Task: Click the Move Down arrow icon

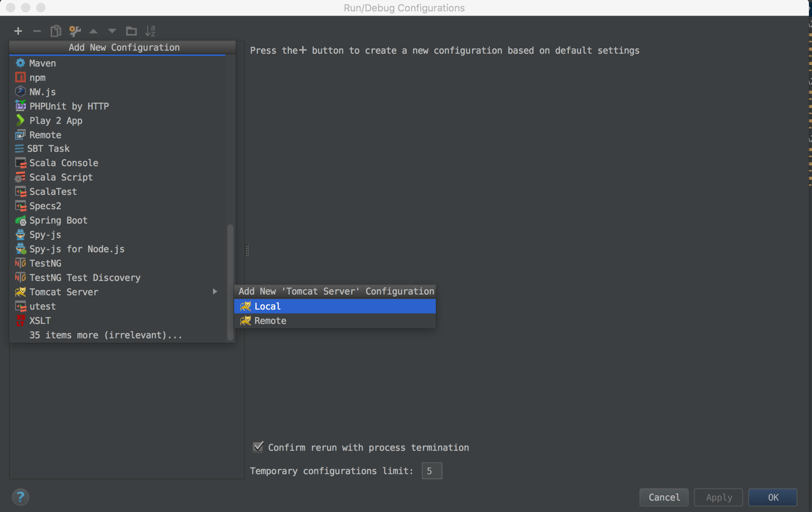Action: (x=112, y=31)
